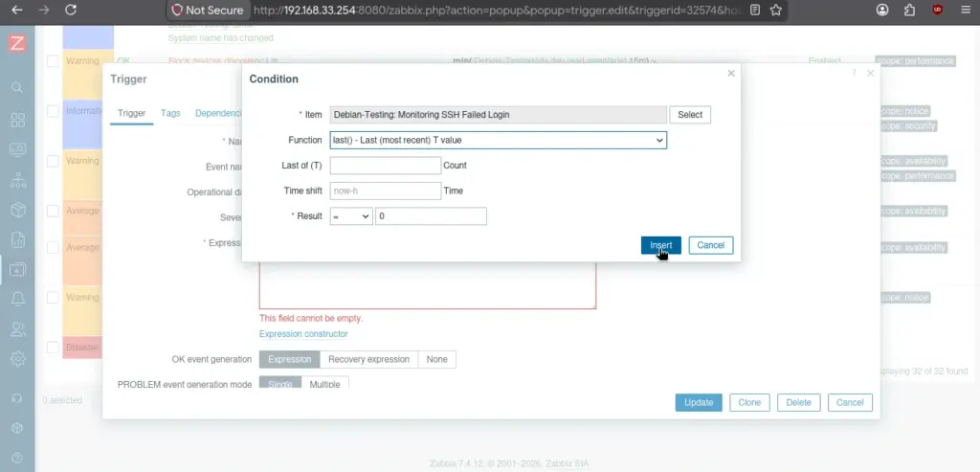The height and width of the screenshot is (472, 980).
Task: Open the browser account icon
Action: (x=882, y=10)
